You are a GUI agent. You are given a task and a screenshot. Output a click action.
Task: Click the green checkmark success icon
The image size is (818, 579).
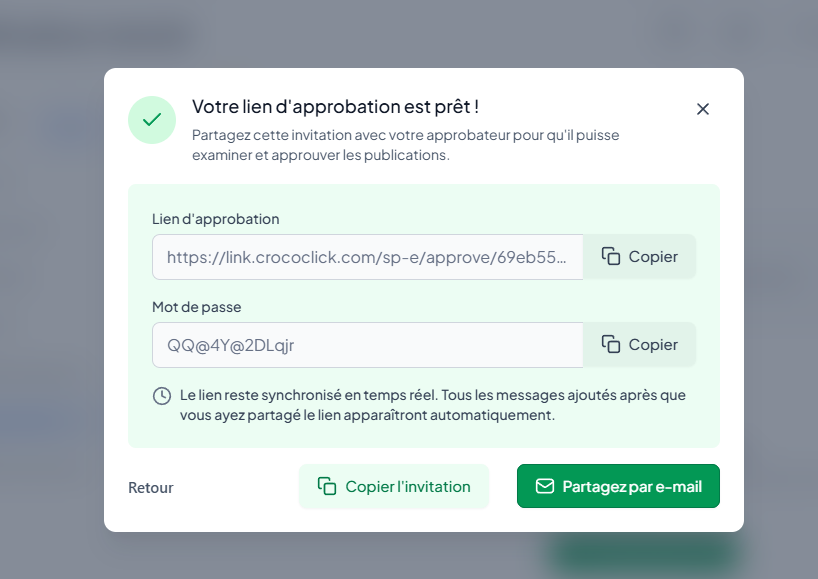[x=152, y=120]
